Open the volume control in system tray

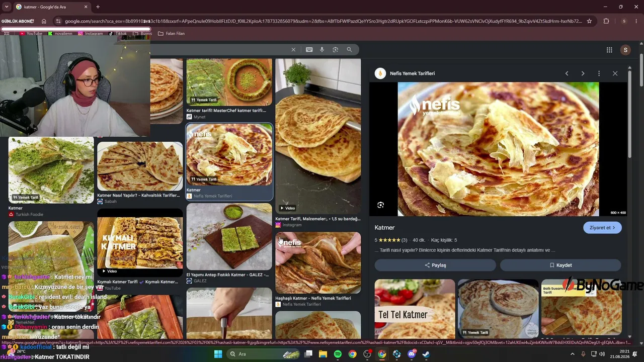point(602,354)
